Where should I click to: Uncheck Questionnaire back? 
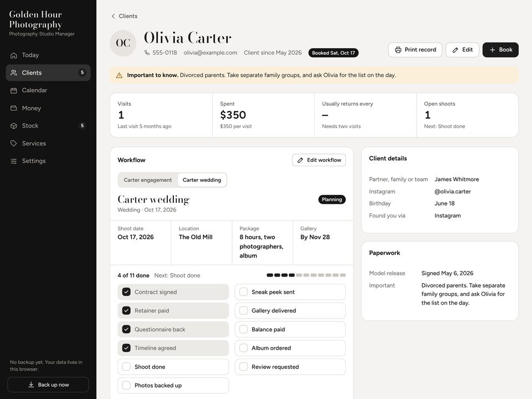click(x=126, y=329)
